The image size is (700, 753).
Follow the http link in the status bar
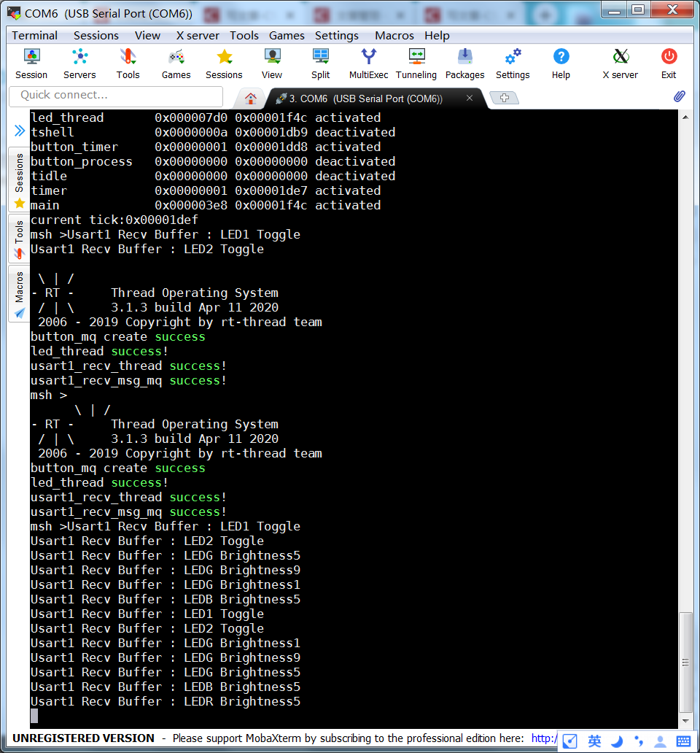click(x=545, y=738)
